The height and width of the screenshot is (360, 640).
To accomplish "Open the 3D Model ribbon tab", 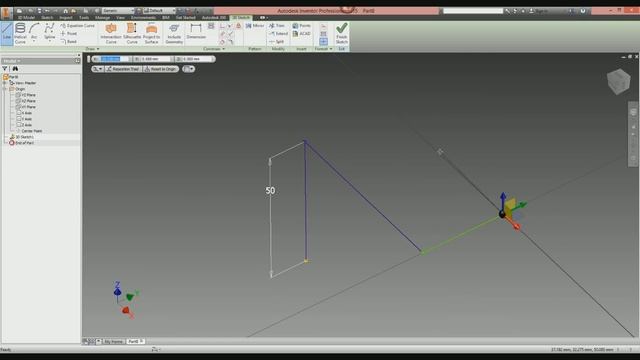I will click(26, 18).
